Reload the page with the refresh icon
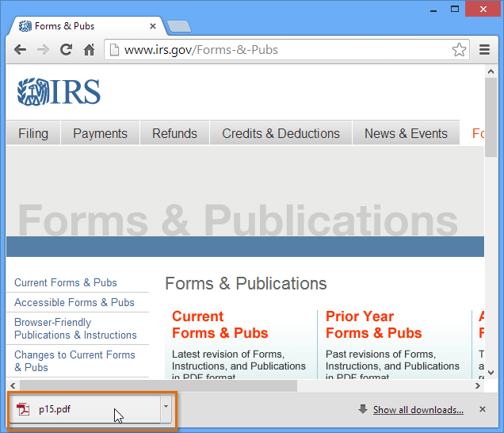 [67, 49]
